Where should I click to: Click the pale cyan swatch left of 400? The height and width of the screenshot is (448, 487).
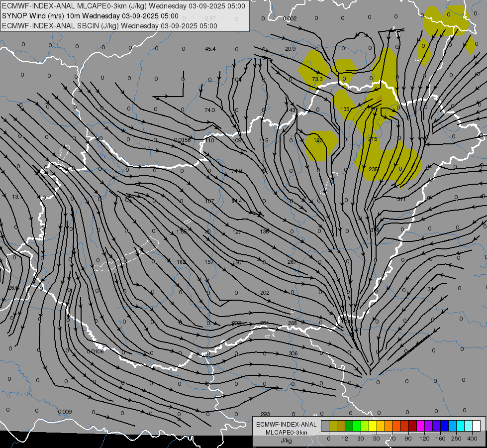[x=468, y=426]
